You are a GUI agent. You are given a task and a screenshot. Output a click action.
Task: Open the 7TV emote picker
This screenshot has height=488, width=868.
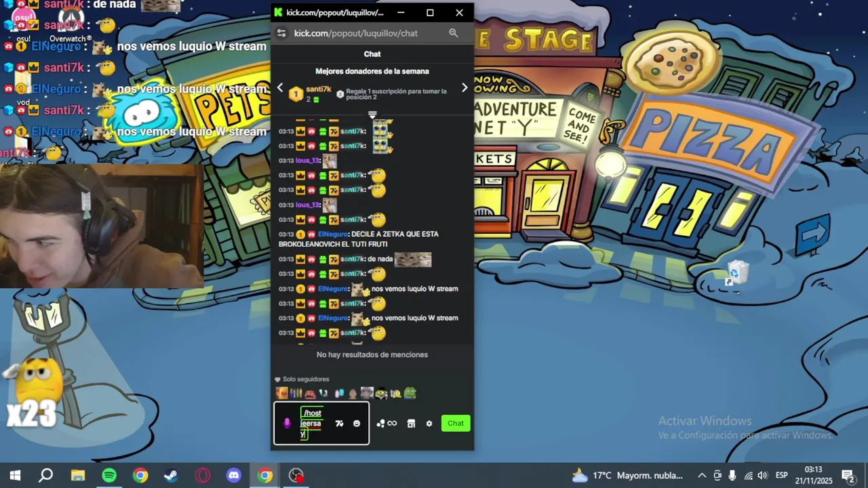tap(339, 424)
